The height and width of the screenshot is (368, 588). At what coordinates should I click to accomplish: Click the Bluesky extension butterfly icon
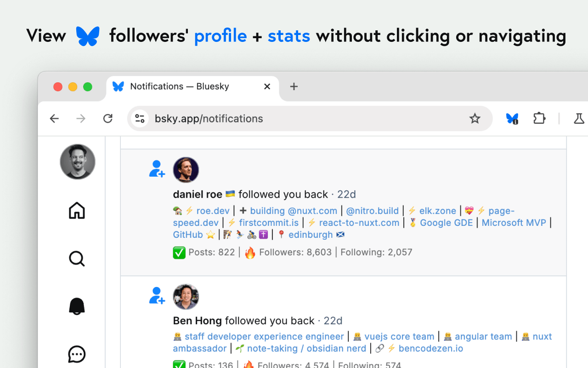(x=512, y=119)
